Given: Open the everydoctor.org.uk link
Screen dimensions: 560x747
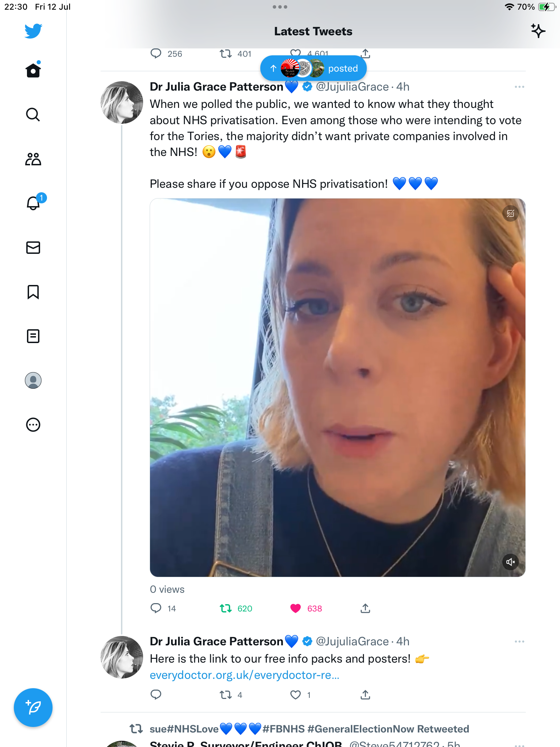Looking at the screenshot, I should [244, 675].
